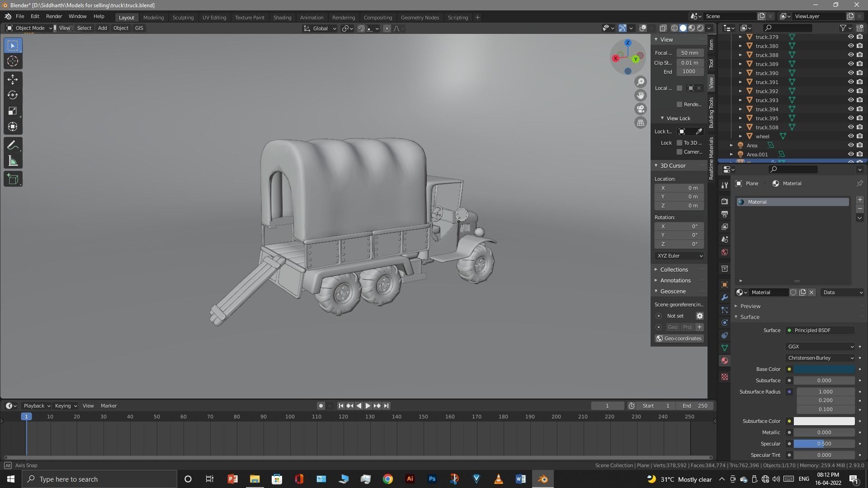Select the Add Cube tool
This screenshot has height=488, width=868.
pyautogui.click(x=13, y=179)
